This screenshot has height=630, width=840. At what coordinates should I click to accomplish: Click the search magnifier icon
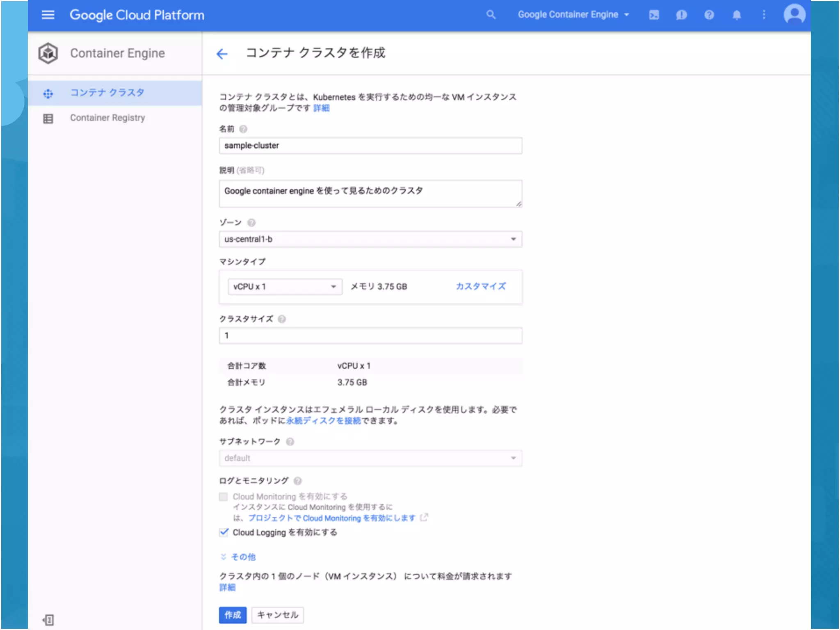[x=491, y=15]
